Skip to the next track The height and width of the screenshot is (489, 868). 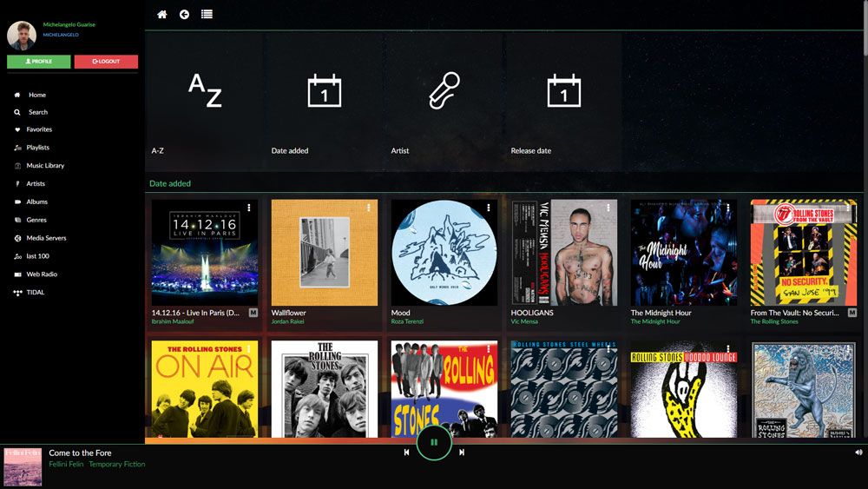[x=462, y=452]
